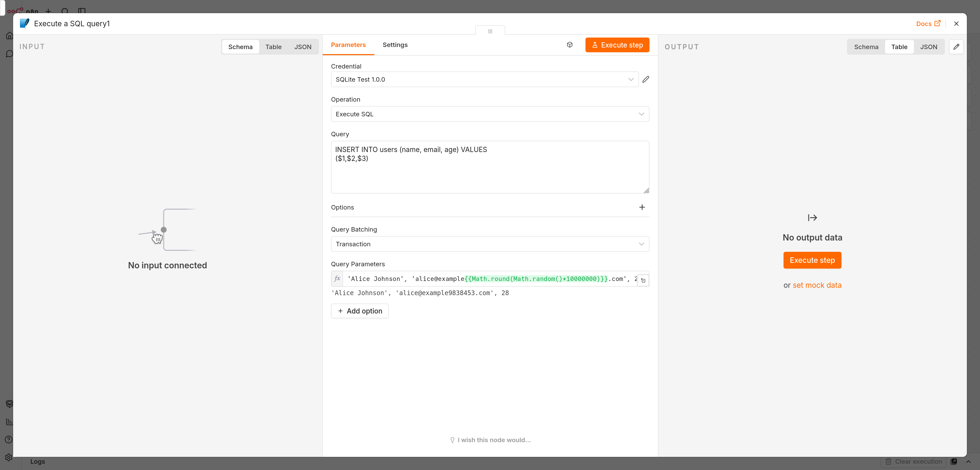980x470 pixels.
Task: Click the Query Parameters expression field
Action: [490, 279]
